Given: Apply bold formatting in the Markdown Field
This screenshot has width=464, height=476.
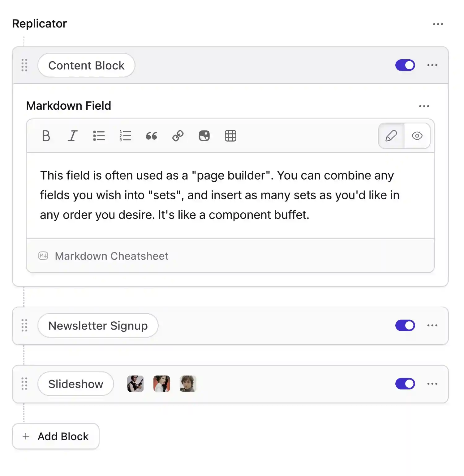Looking at the screenshot, I should [46, 136].
